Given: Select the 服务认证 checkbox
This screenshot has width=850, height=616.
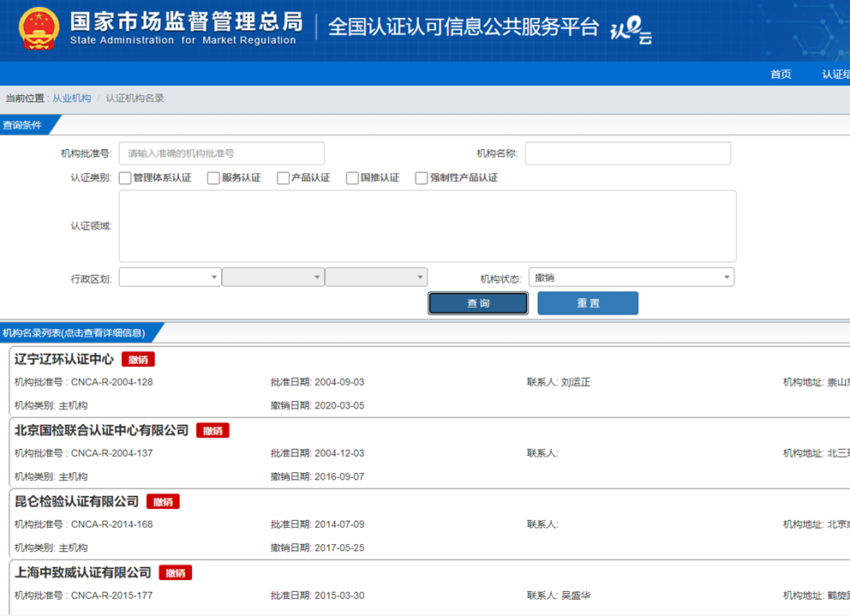Looking at the screenshot, I should tap(212, 178).
